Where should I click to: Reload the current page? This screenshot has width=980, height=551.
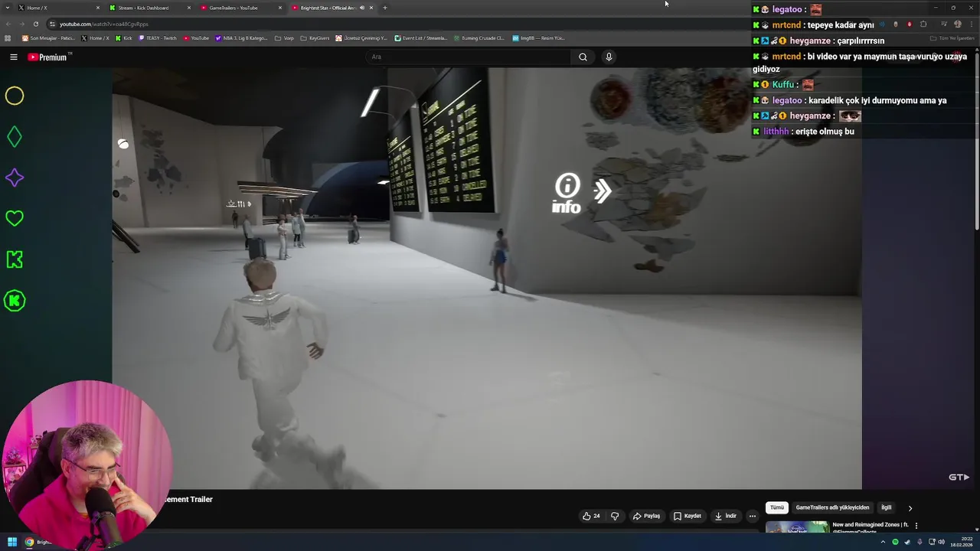(35, 24)
